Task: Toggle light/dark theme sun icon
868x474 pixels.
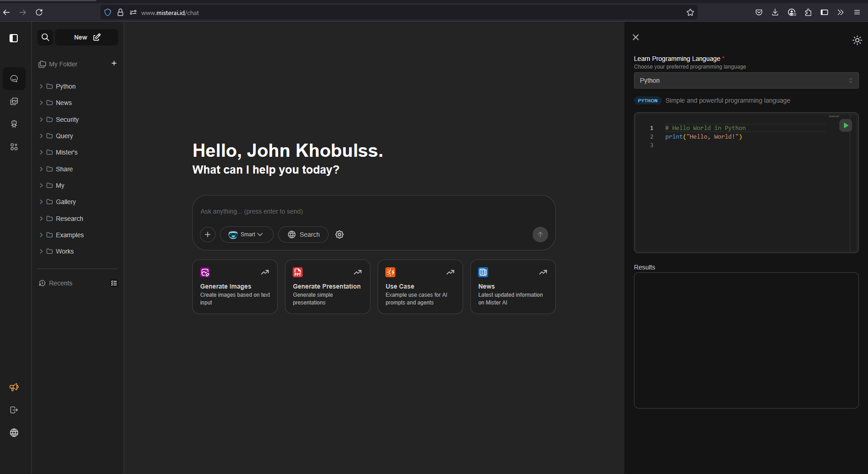Action: 857,40
